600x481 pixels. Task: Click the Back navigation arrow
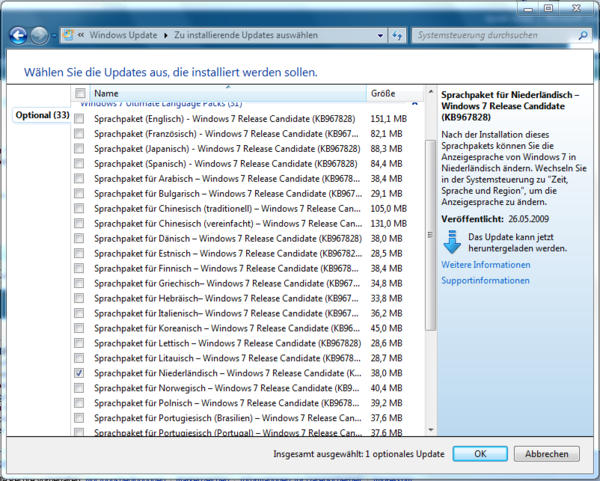point(18,36)
